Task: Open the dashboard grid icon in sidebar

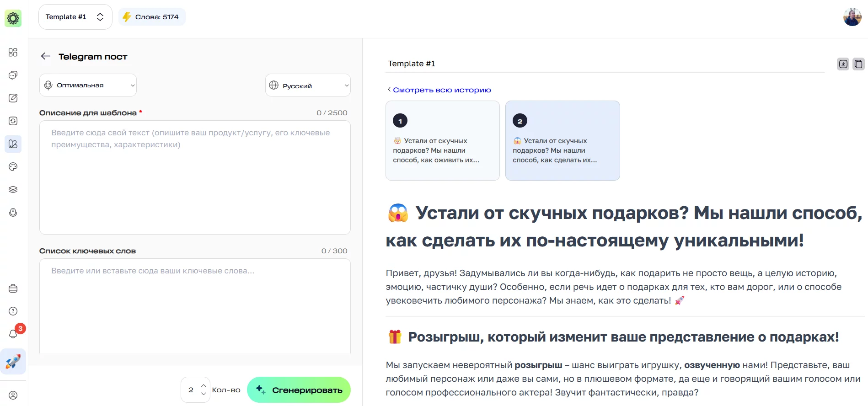Action: click(13, 52)
